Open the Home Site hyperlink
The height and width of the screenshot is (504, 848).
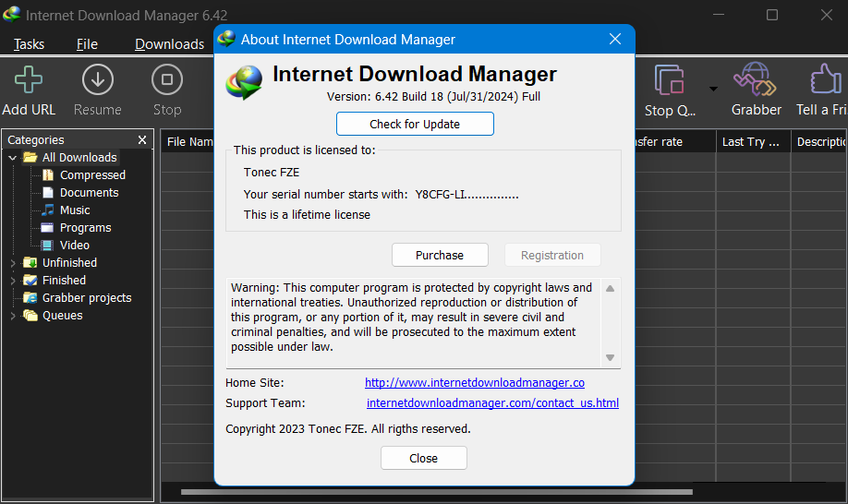(474, 382)
